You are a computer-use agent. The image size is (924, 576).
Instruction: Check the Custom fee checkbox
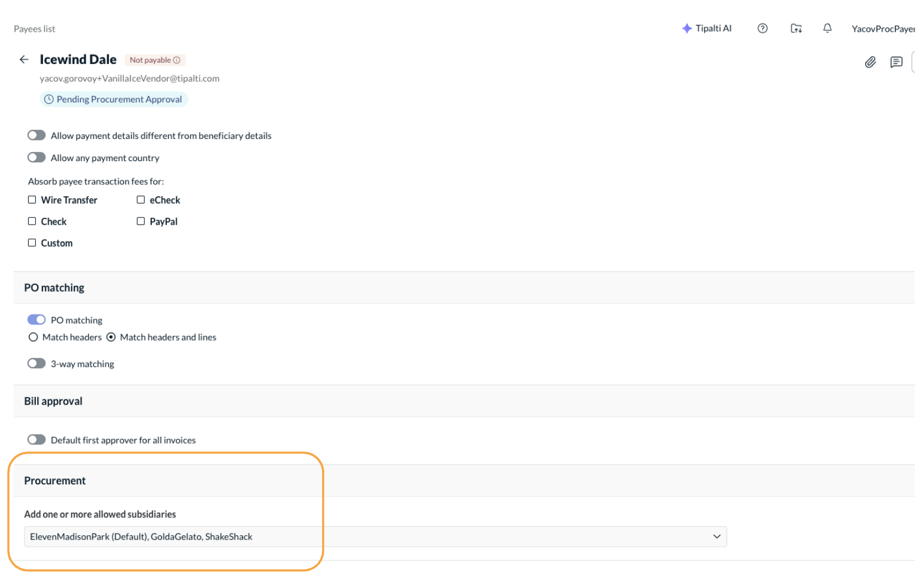click(x=32, y=242)
